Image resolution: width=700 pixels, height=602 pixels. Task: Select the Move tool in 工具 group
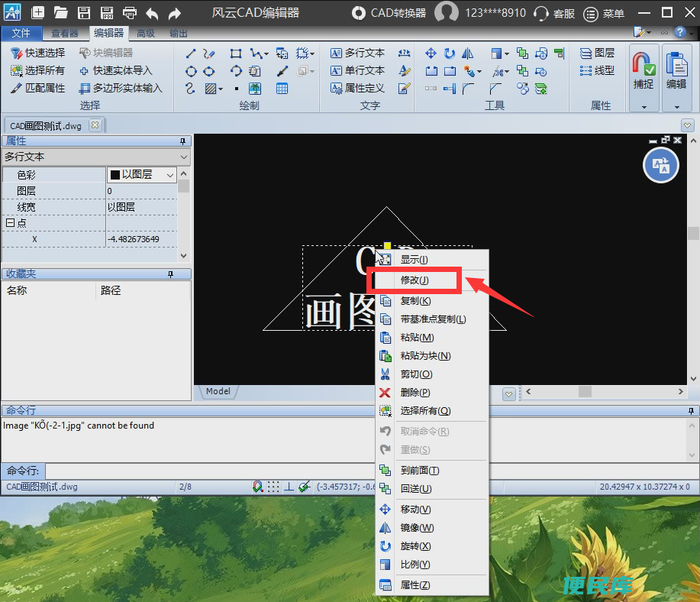[431, 53]
